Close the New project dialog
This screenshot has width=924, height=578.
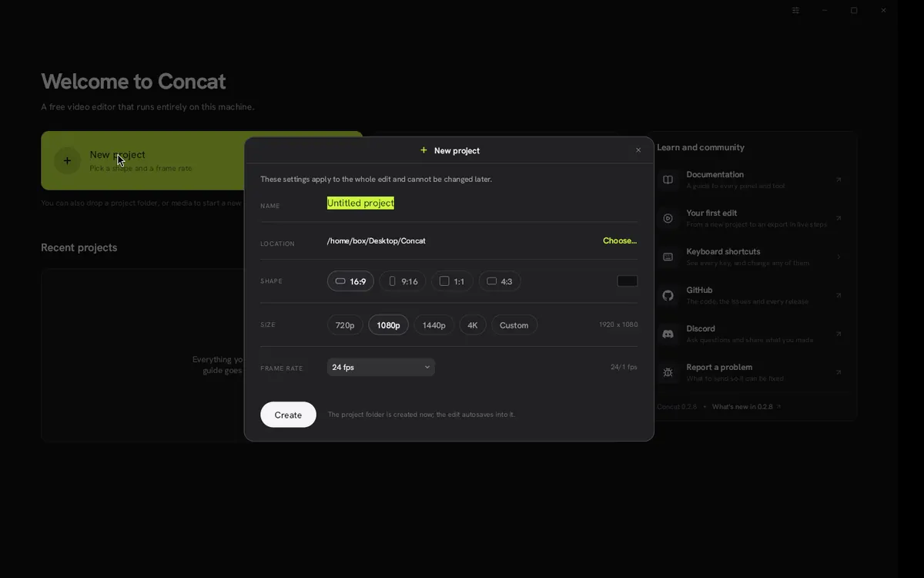click(x=638, y=150)
